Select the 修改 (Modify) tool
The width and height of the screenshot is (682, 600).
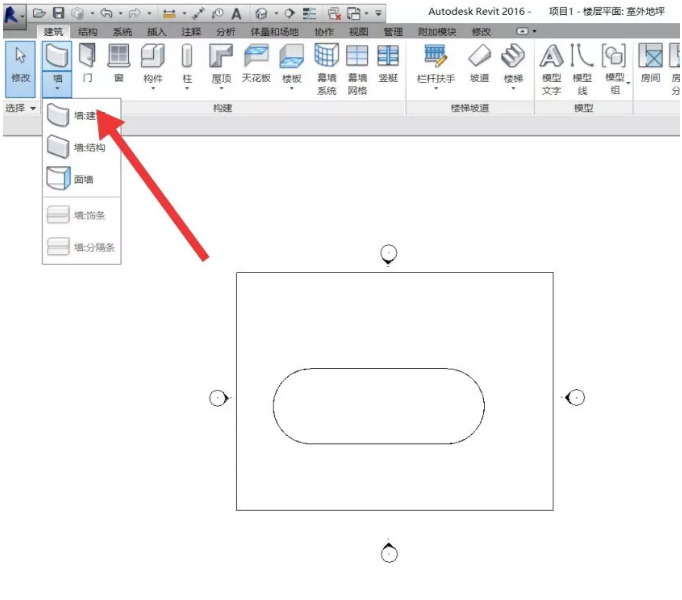[x=20, y=69]
